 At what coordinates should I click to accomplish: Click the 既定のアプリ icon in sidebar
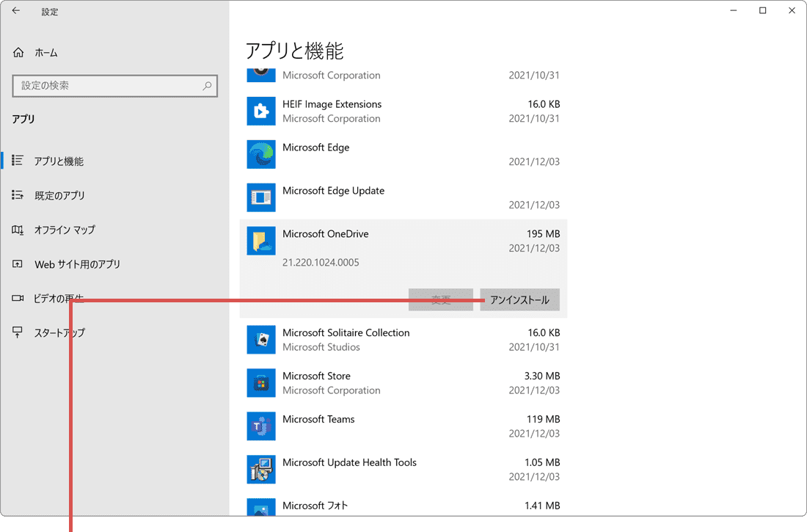coord(18,195)
